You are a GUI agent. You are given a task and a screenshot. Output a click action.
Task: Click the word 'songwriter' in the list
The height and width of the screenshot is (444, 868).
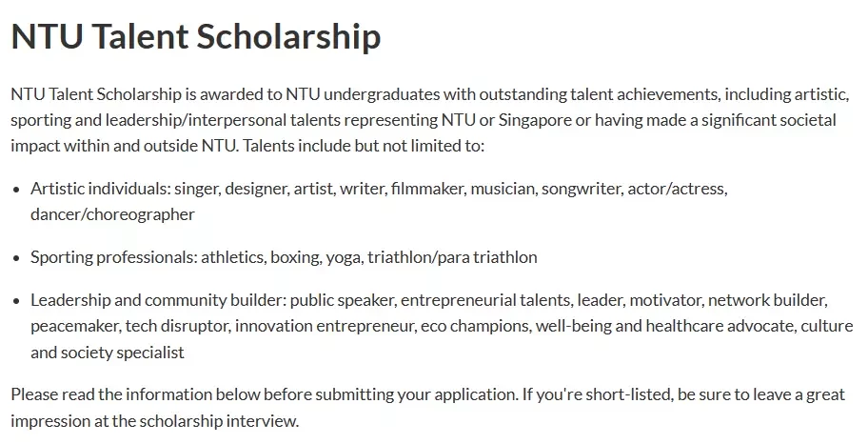point(582,189)
